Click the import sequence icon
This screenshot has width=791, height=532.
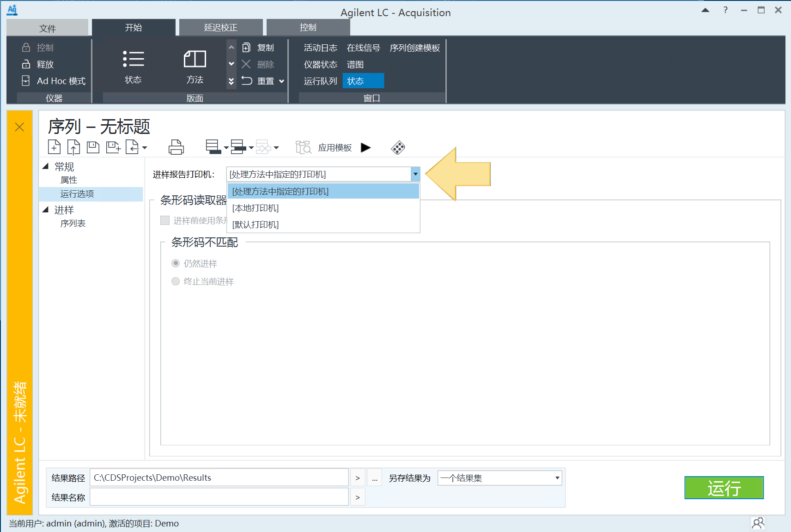132,147
